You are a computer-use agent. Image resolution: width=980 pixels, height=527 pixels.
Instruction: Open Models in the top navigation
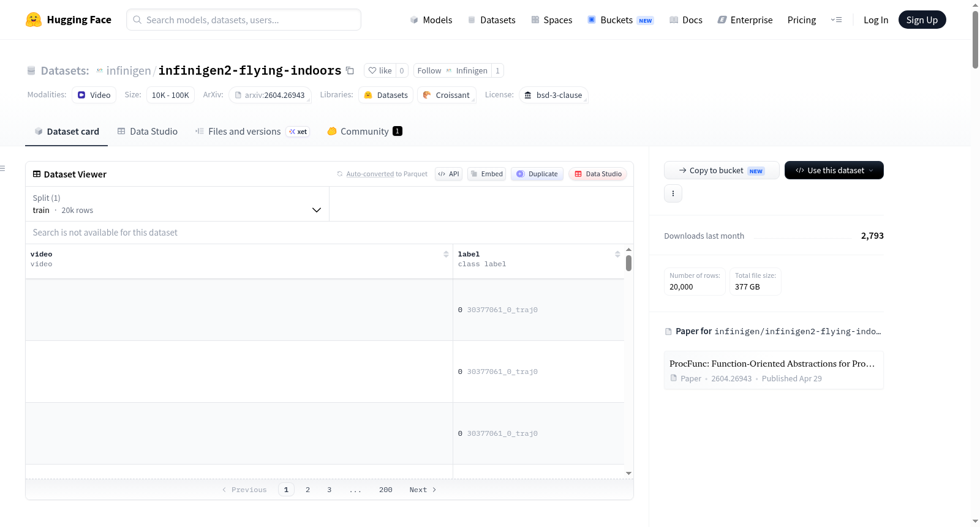(431, 20)
